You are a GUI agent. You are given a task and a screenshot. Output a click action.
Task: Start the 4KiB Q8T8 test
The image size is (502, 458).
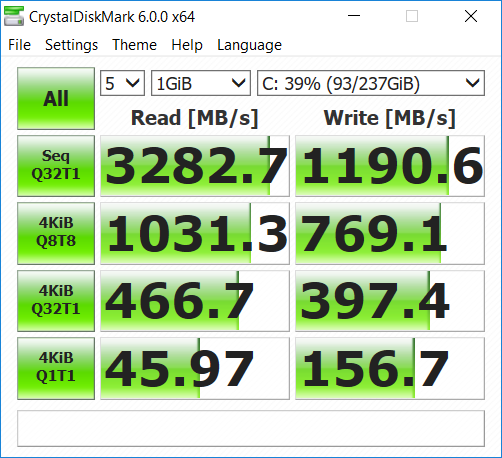coord(56,233)
